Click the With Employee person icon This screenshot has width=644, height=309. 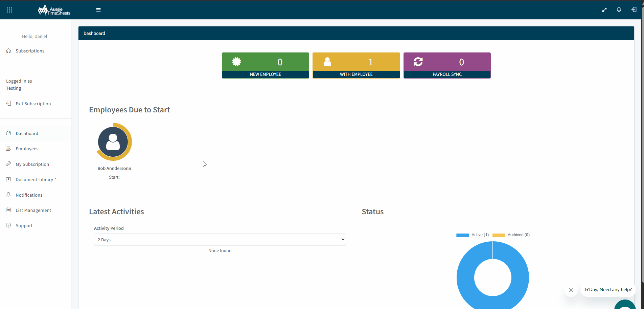click(x=327, y=62)
